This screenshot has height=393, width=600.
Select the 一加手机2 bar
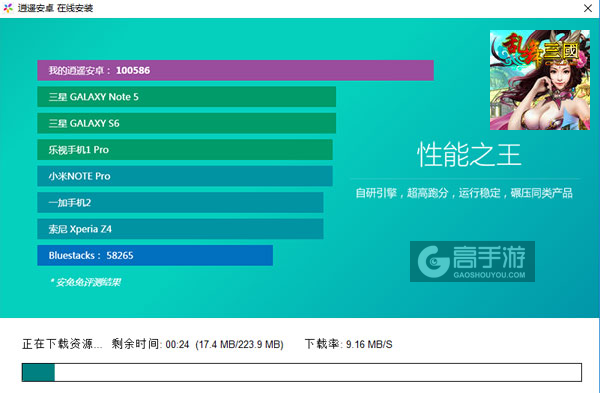point(180,202)
